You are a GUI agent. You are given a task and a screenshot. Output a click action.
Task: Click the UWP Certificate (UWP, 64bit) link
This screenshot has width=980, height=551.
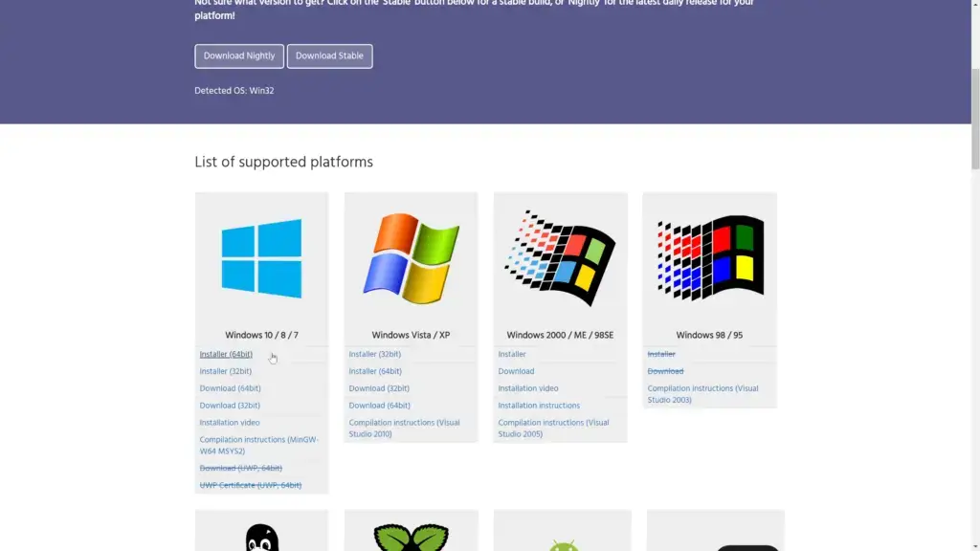250,485
